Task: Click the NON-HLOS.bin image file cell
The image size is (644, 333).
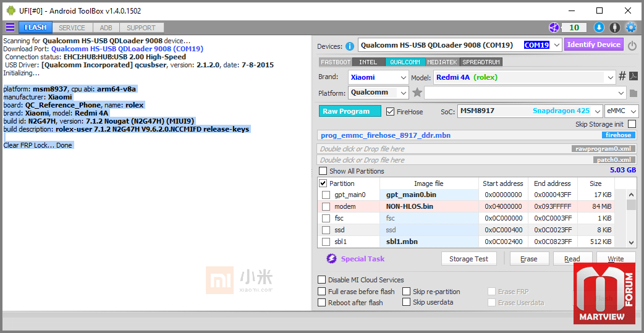Action: (x=429, y=206)
